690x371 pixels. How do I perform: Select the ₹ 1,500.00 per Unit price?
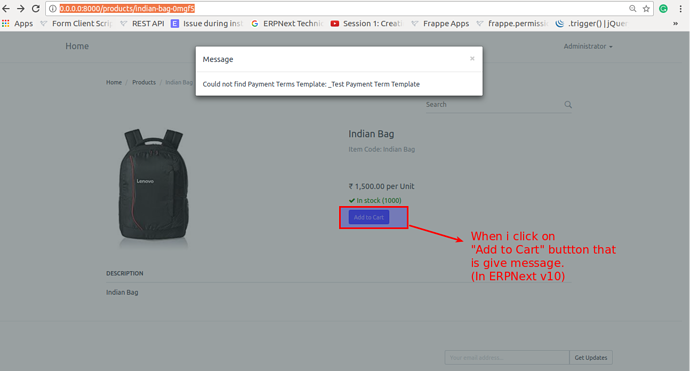coord(381,186)
